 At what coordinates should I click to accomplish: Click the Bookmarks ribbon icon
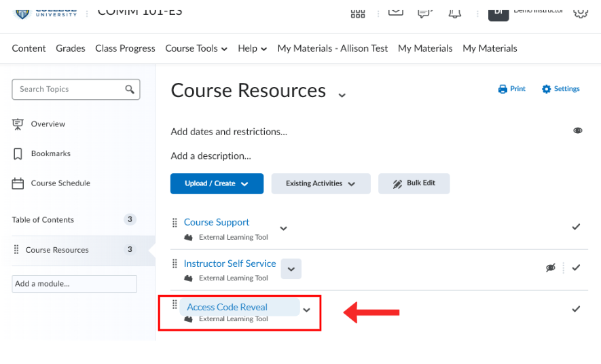pyautogui.click(x=18, y=153)
